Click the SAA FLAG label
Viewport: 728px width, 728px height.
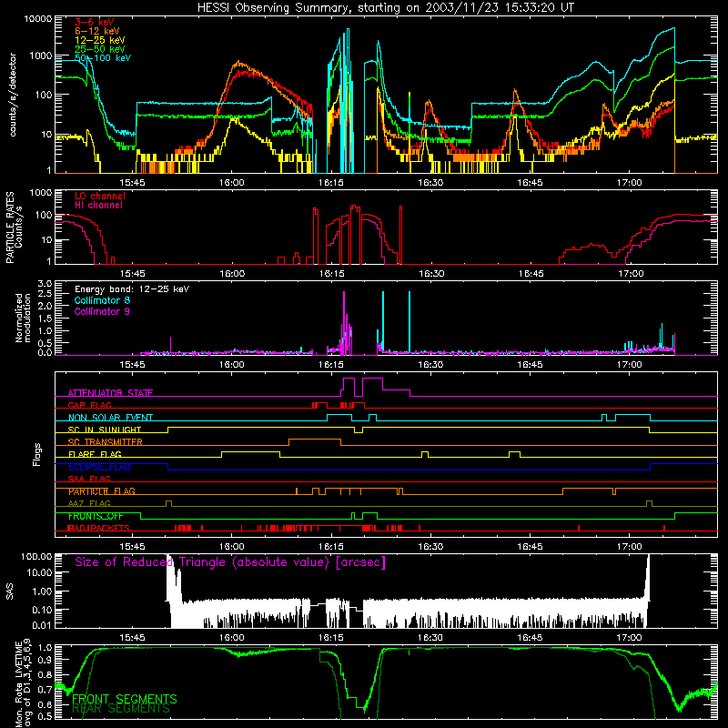pos(89,479)
